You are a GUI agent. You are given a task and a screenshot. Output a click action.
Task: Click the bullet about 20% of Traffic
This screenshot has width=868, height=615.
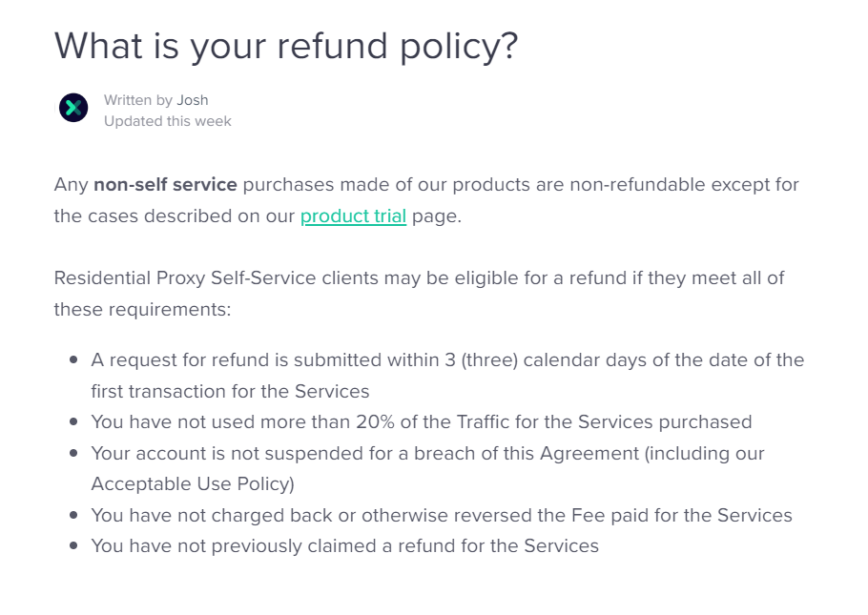(422, 421)
